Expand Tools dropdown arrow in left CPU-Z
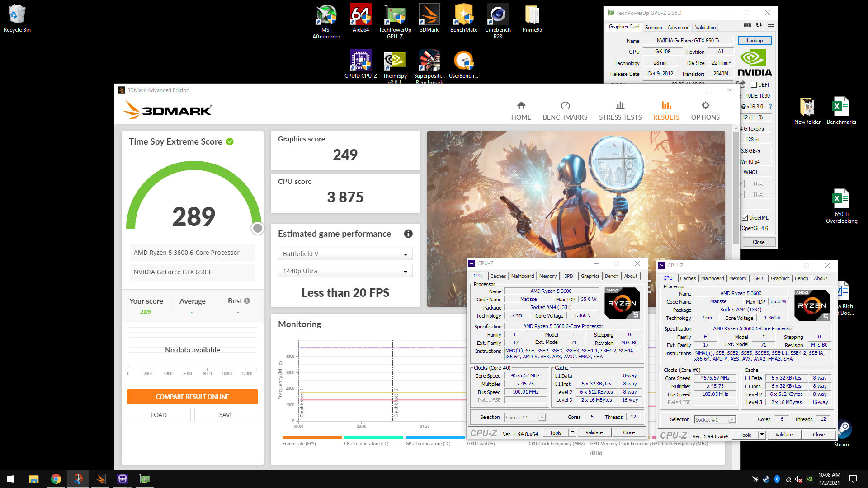Screen dimensions: 868x488 (572, 432)
